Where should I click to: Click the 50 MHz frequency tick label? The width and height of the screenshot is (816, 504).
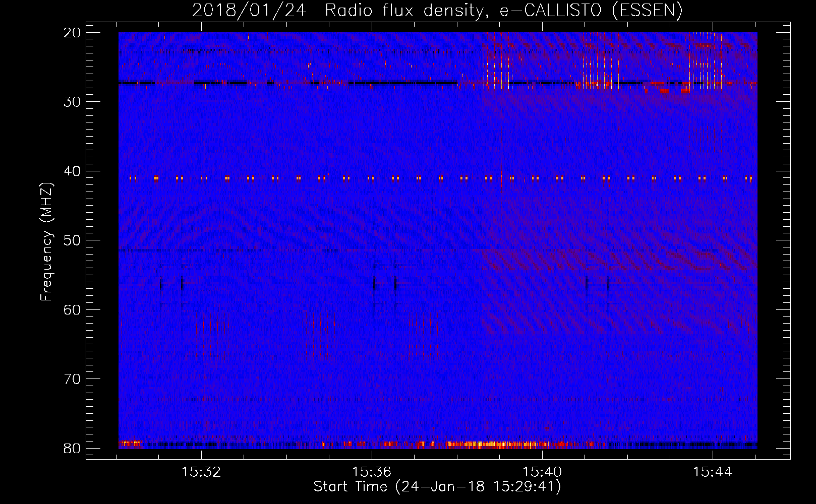(x=73, y=240)
